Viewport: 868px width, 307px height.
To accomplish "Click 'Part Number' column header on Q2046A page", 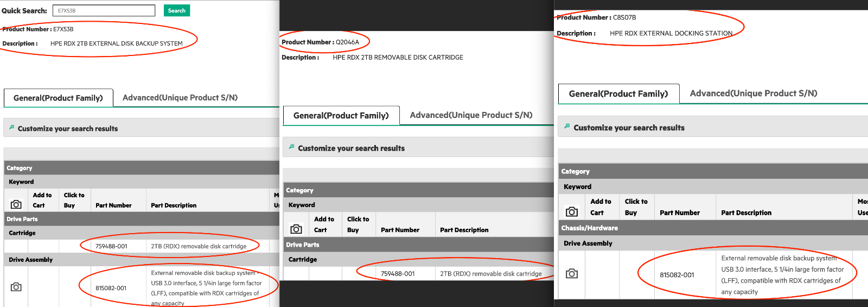I will (x=400, y=230).
